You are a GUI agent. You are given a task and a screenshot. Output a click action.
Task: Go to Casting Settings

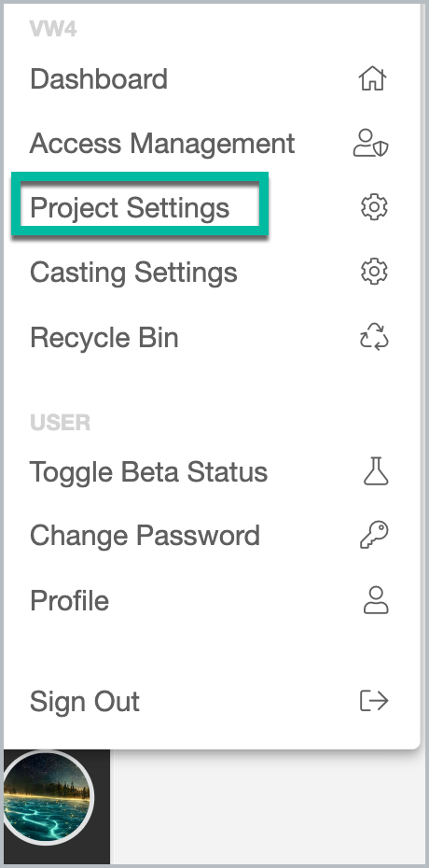coord(210,272)
